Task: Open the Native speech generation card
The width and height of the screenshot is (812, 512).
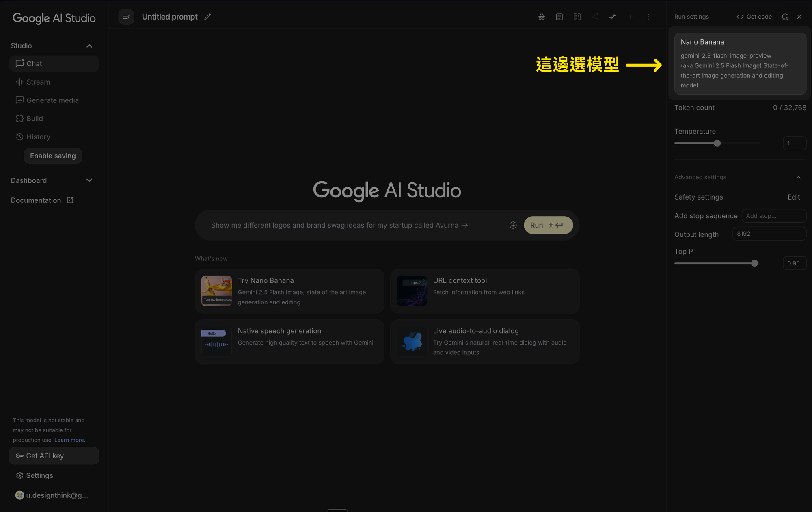Action: point(289,342)
